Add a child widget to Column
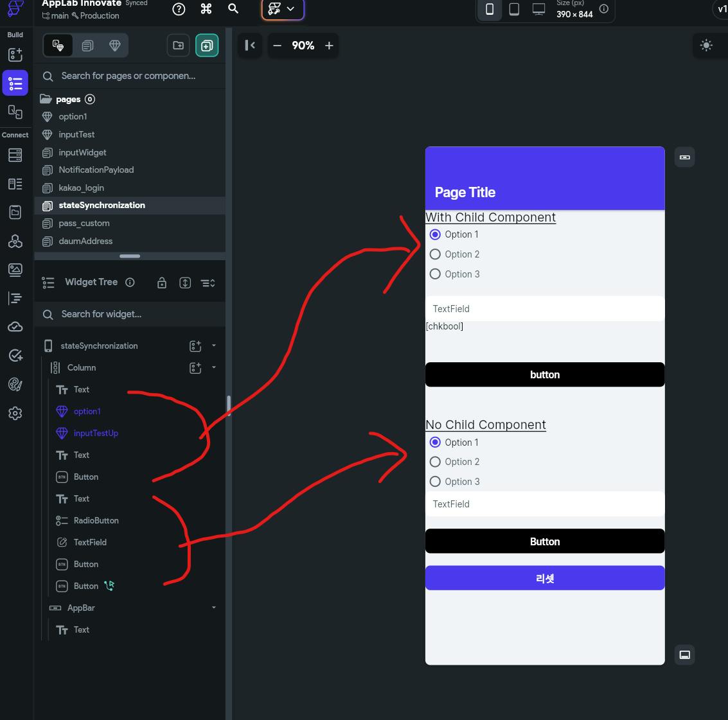The height and width of the screenshot is (720, 728). tap(195, 367)
